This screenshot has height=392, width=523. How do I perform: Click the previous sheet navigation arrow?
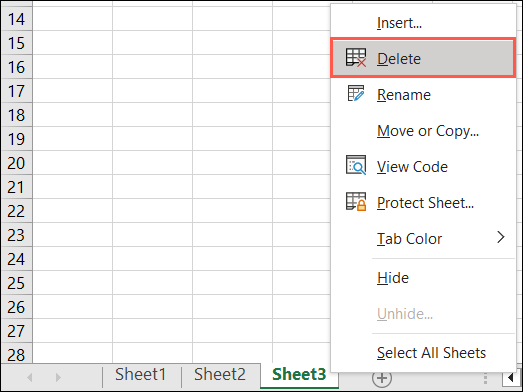[30, 377]
